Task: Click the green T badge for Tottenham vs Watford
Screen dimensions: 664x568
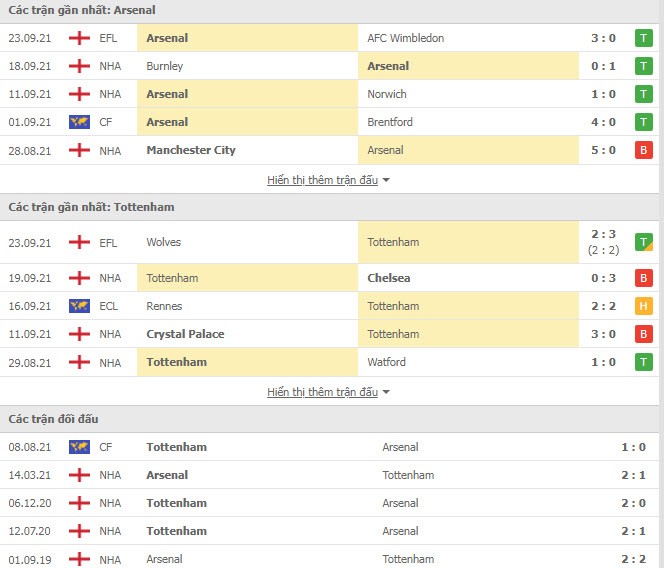Action: click(x=643, y=362)
